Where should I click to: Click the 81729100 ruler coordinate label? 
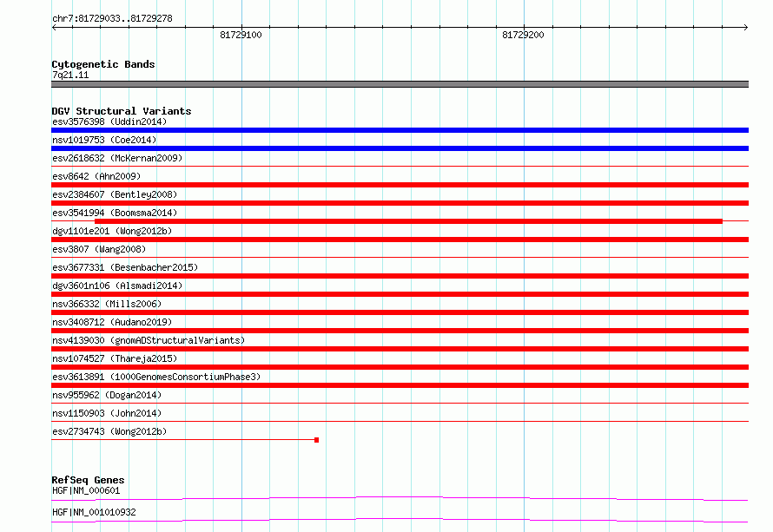tap(241, 35)
